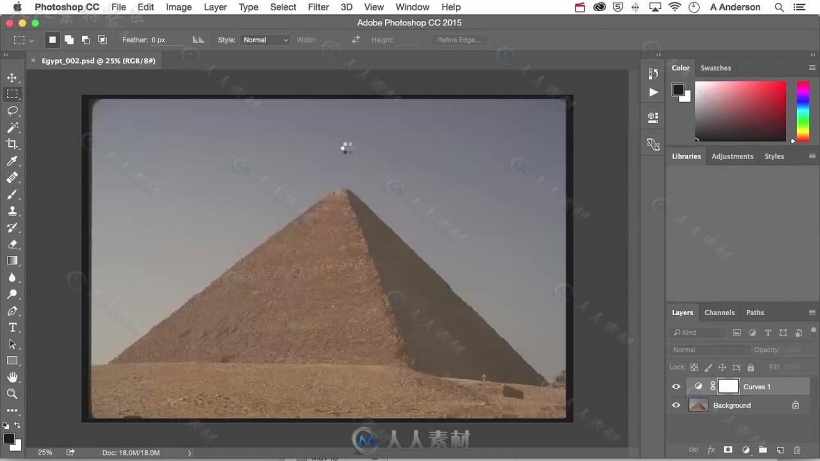Toggle lock image pixels
Screen dimensions: 820x461
click(x=708, y=367)
